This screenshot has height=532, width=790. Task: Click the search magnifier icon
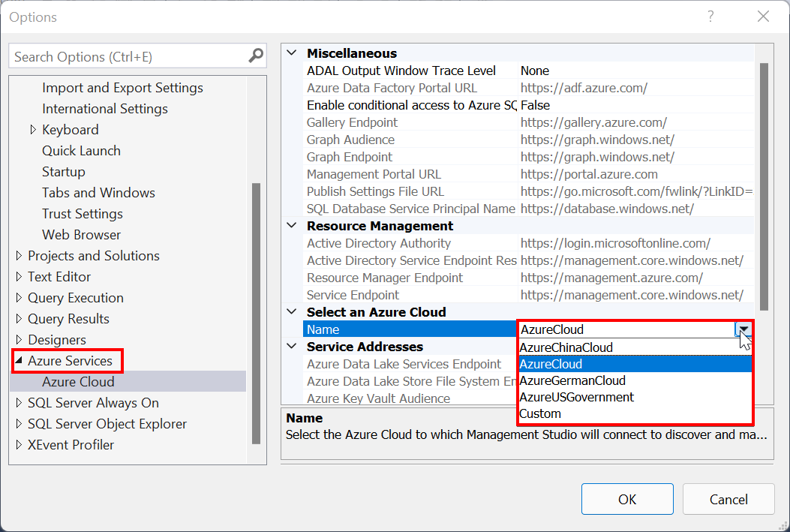pos(255,56)
